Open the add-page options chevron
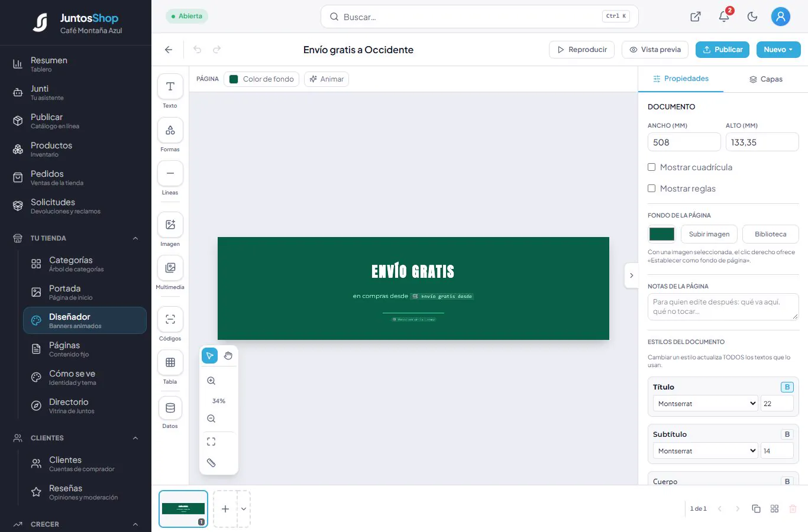The width and height of the screenshot is (808, 532). (x=244, y=509)
